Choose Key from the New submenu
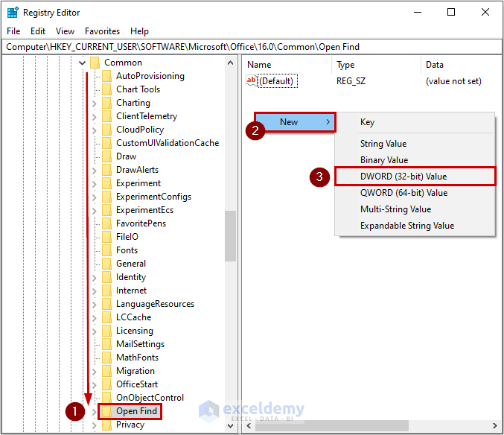Viewport: 504px width, 435px height. coord(415,122)
